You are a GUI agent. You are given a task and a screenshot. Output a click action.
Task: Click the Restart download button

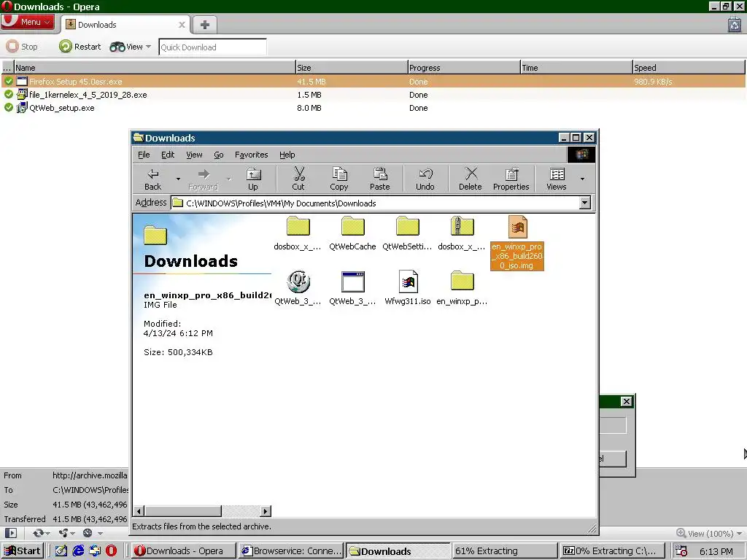[x=80, y=47]
